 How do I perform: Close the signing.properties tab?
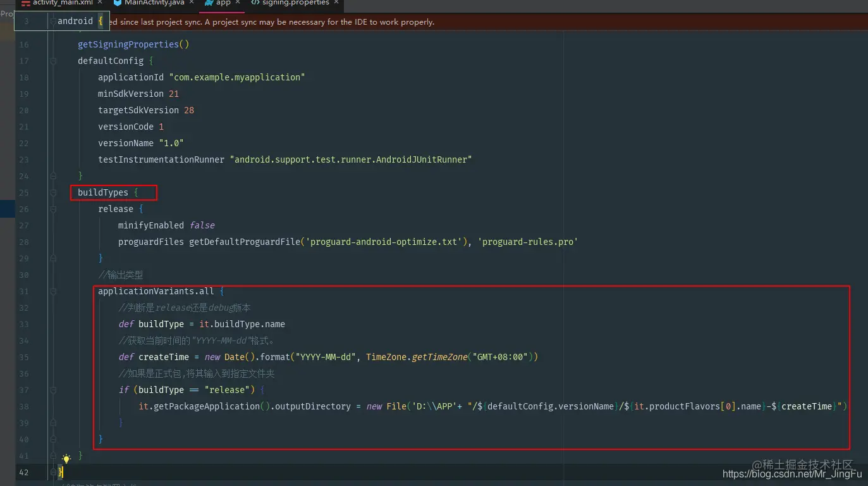coord(336,3)
